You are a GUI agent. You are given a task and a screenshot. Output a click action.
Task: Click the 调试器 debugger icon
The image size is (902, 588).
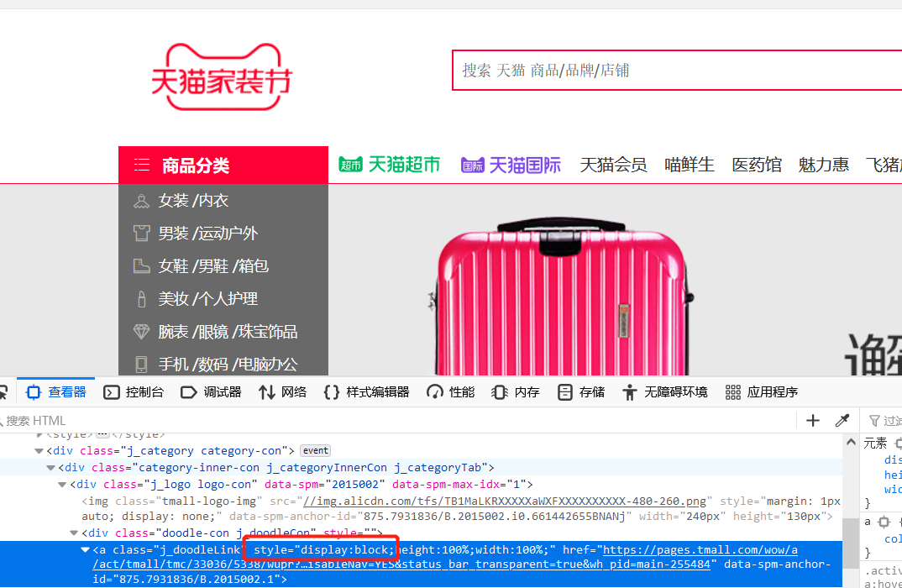tap(189, 392)
